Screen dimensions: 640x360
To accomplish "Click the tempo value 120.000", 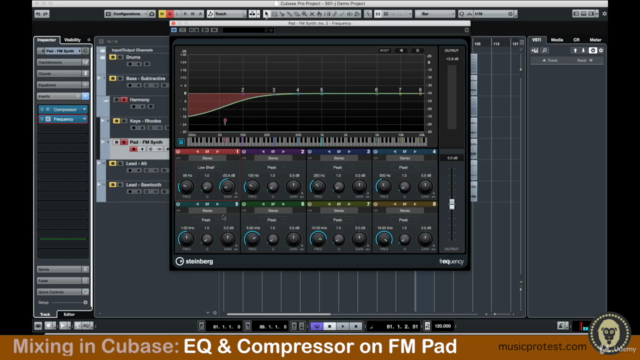I will click(x=443, y=326).
